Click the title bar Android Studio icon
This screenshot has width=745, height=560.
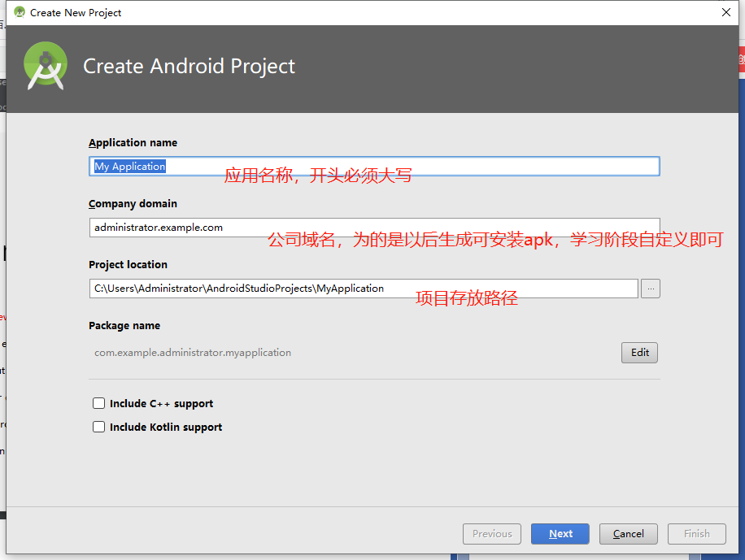[20, 12]
